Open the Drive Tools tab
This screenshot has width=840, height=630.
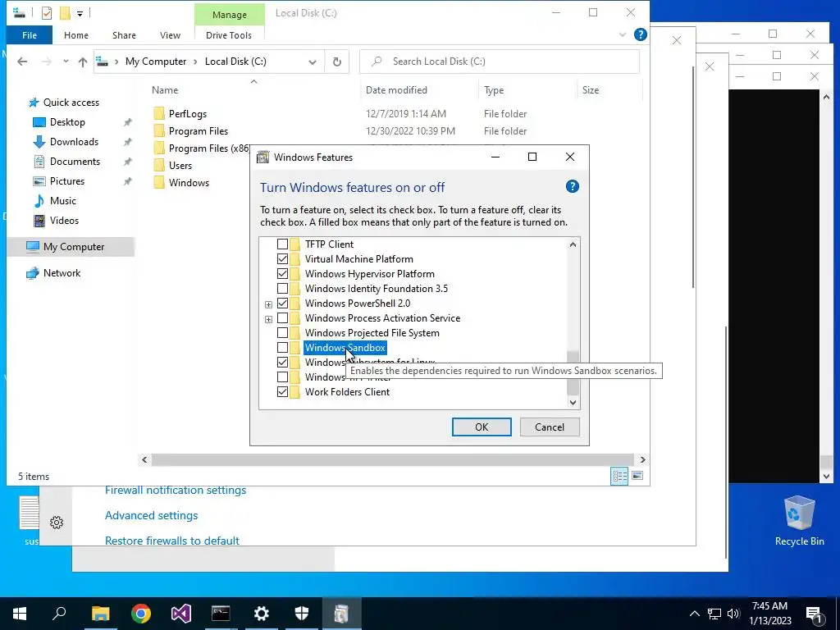pyautogui.click(x=229, y=35)
